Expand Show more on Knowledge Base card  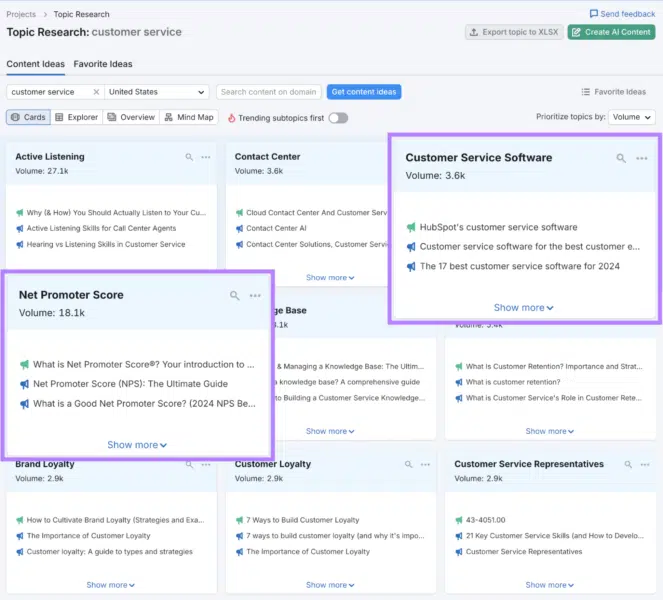(330, 431)
